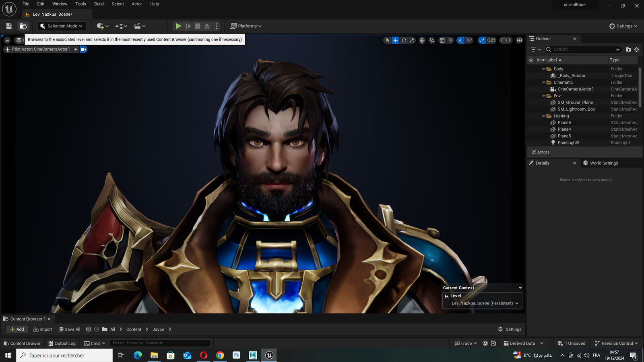Toggle the Outliner visibility column eye
The width and height of the screenshot is (644, 362).
click(531, 60)
